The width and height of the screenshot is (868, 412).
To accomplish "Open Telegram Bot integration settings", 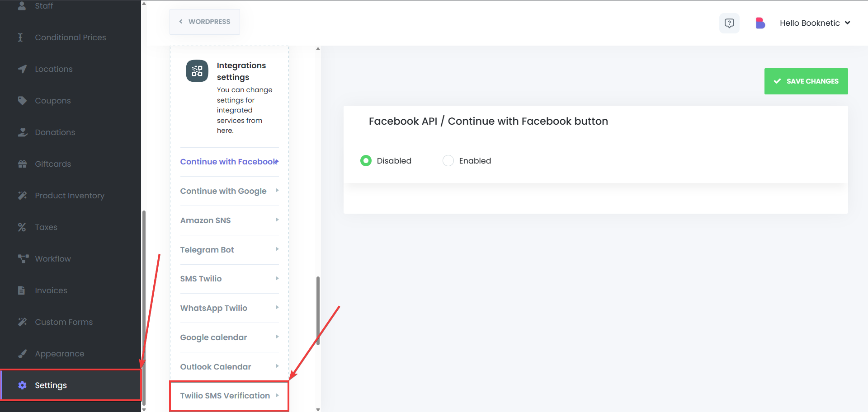I will tap(229, 250).
